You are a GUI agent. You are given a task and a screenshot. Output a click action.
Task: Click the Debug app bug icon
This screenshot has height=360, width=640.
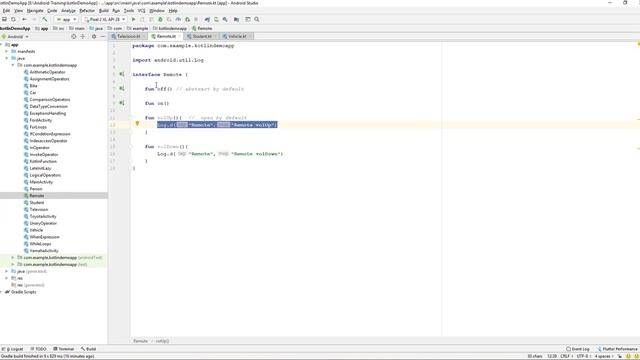(160, 19)
